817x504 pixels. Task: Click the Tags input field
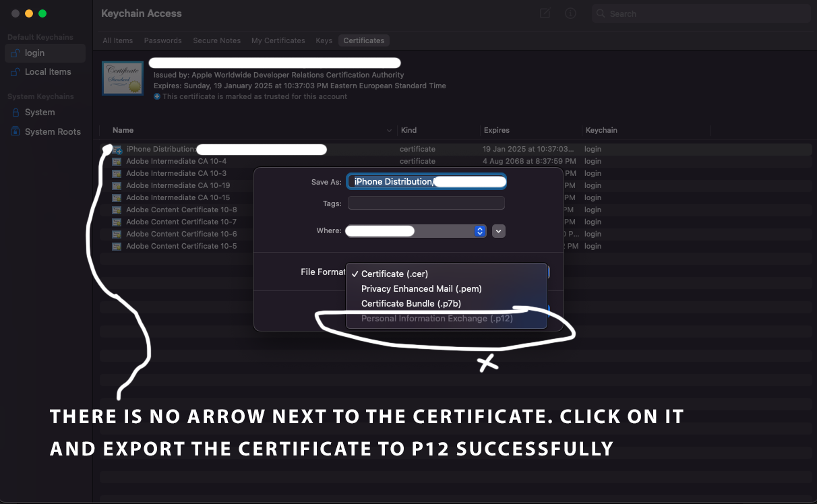point(426,203)
